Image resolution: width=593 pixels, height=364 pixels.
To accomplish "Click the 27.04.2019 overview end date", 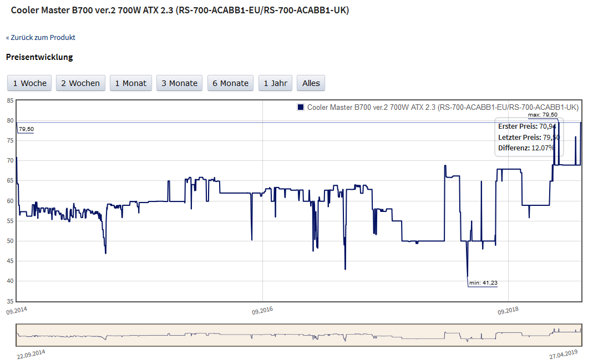I will pyautogui.click(x=564, y=354).
